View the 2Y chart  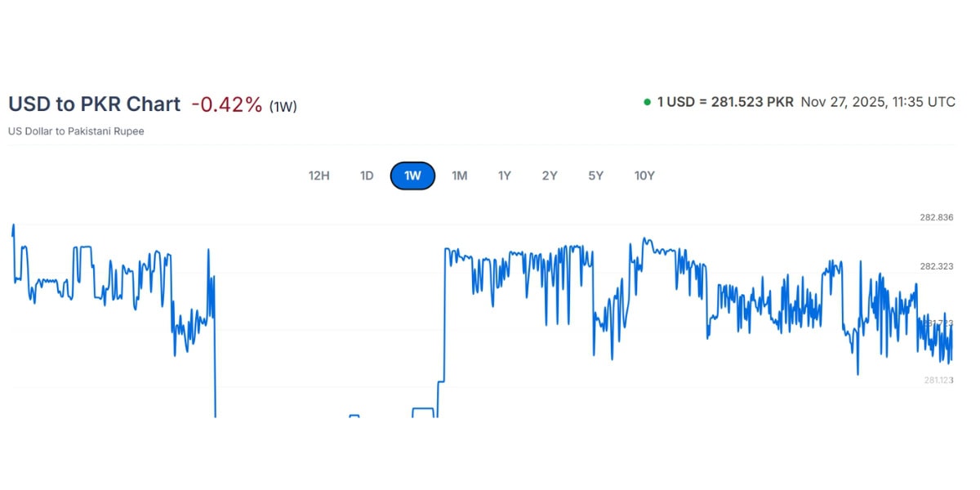pos(549,176)
